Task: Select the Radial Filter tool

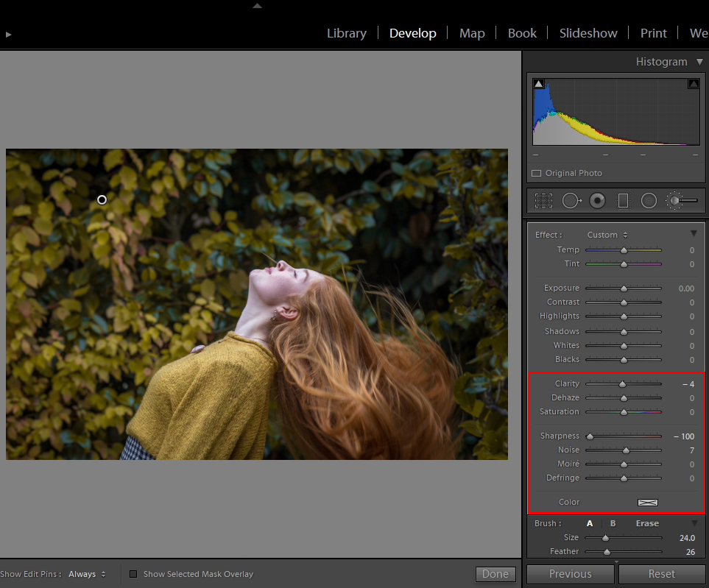Action: (x=649, y=201)
